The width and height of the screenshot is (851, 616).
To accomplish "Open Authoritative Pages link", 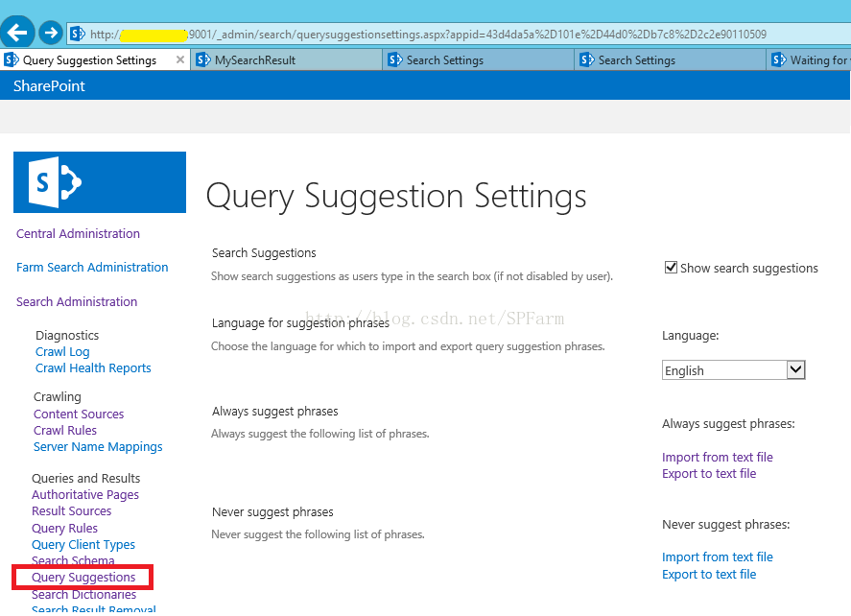I will coord(85,495).
